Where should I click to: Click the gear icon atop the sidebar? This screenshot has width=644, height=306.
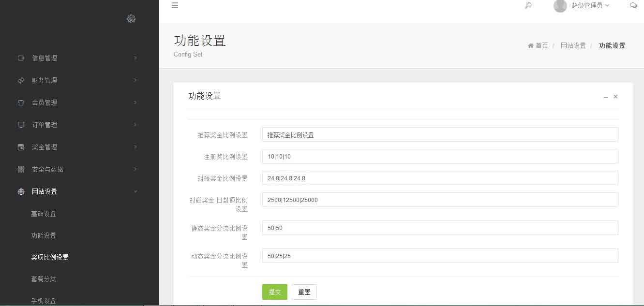pyautogui.click(x=131, y=19)
